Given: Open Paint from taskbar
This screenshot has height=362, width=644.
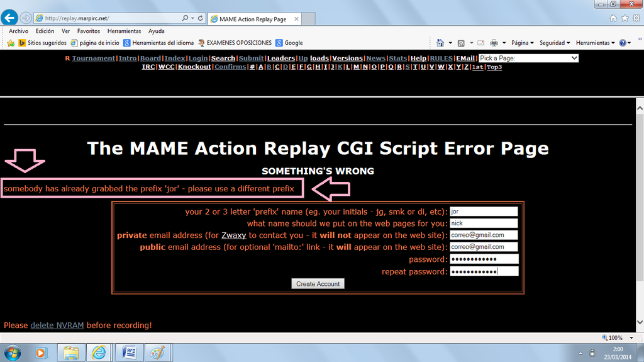Looking at the screenshot, I should click(158, 353).
